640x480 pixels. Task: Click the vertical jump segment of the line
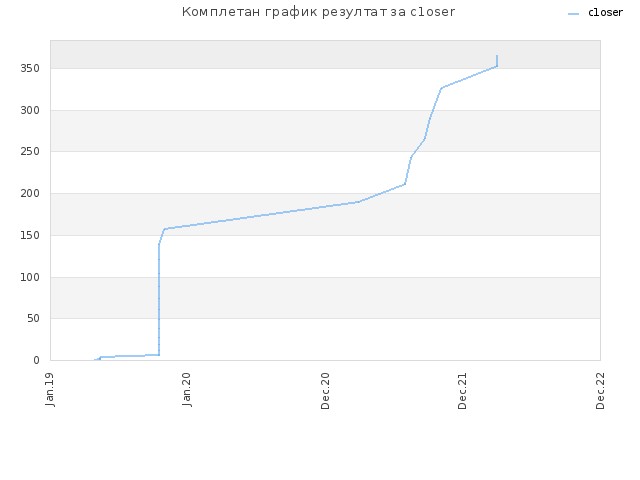pos(159,300)
